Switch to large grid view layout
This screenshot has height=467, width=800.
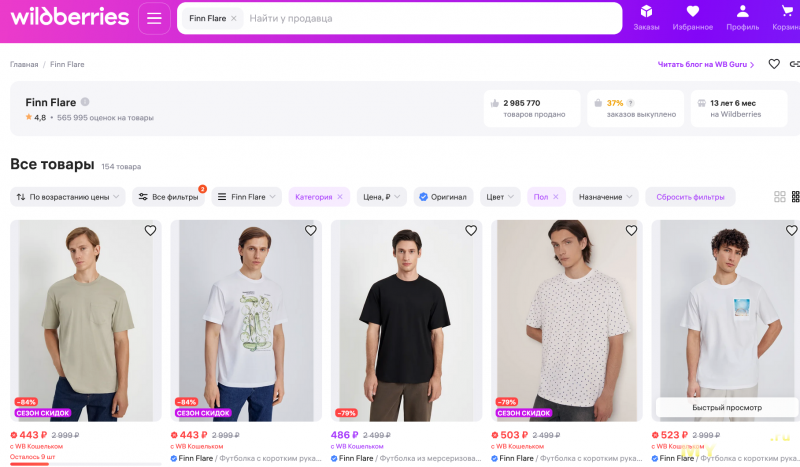pyautogui.click(x=780, y=197)
